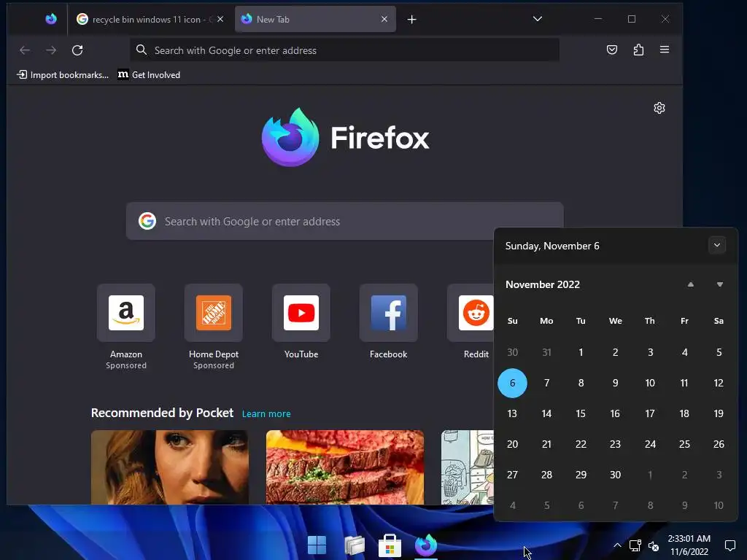747x560 pixels.
Task: Go to previous month with up arrow
Action: coord(690,284)
